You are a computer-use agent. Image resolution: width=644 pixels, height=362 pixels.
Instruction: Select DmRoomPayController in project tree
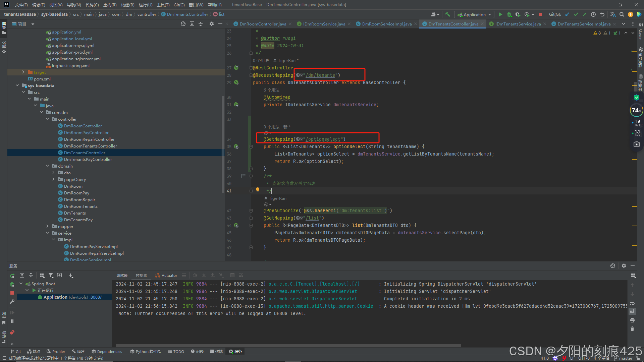[x=86, y=132]
